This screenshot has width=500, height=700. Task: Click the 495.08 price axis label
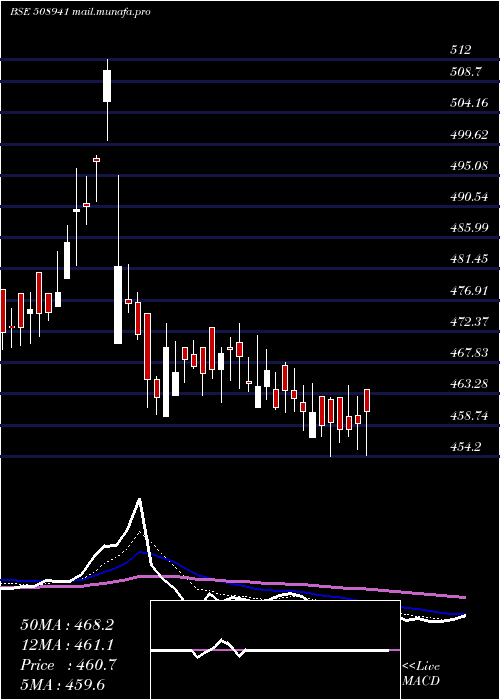click(468, 166)
